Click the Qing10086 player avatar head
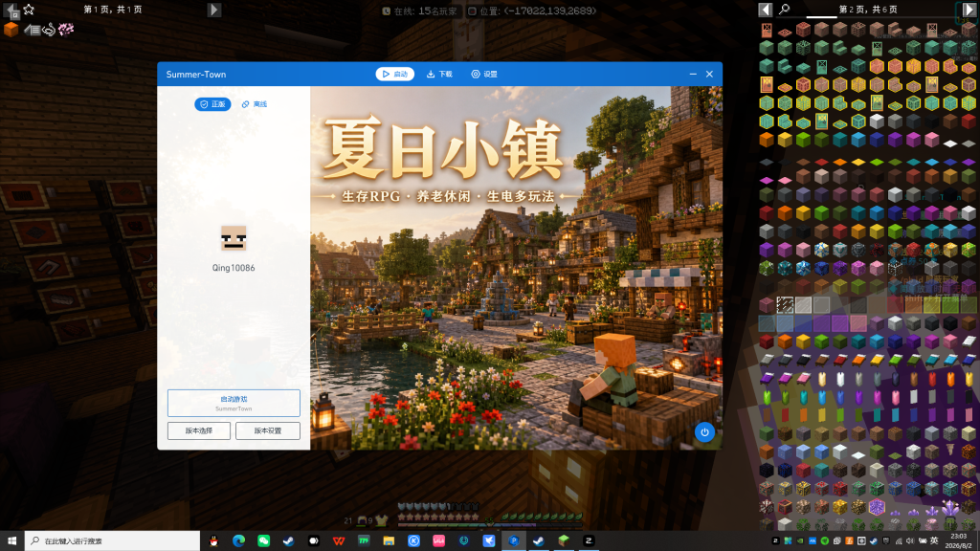 [x=234, y=238]
